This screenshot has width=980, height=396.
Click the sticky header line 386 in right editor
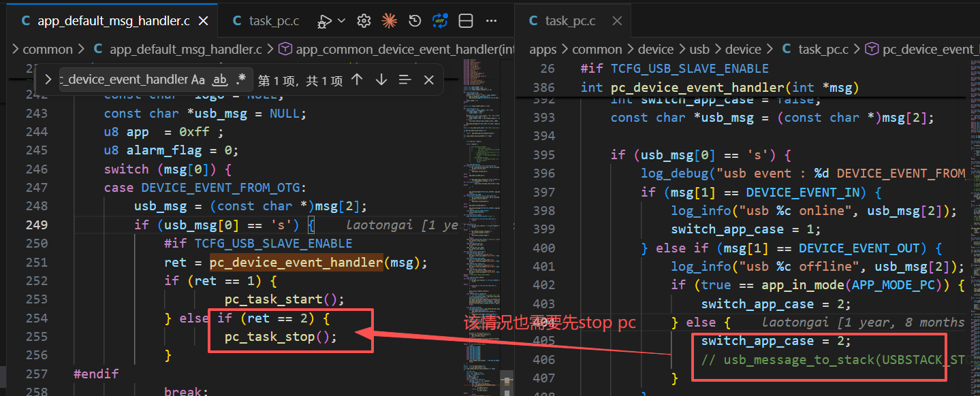tap(740, 88)
